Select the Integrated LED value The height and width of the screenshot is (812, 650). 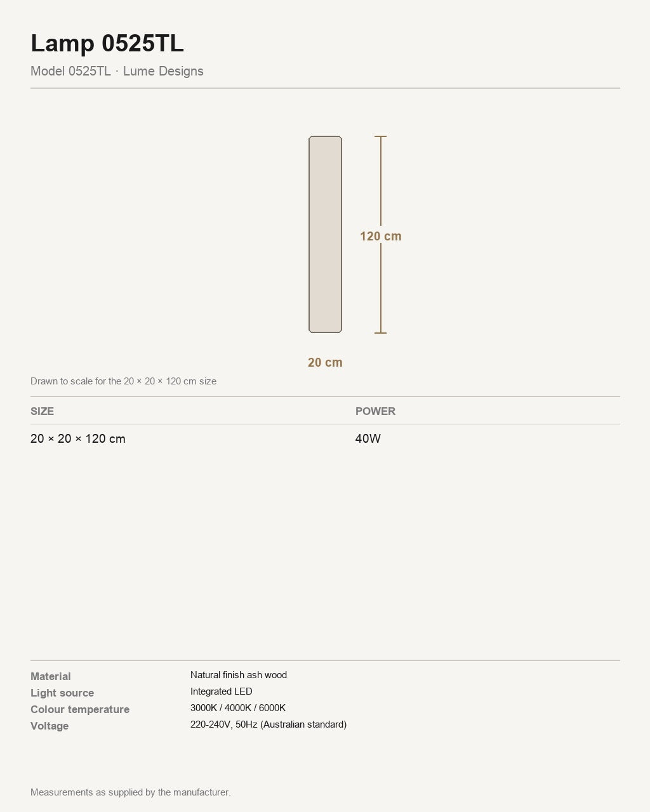point(222,691)
